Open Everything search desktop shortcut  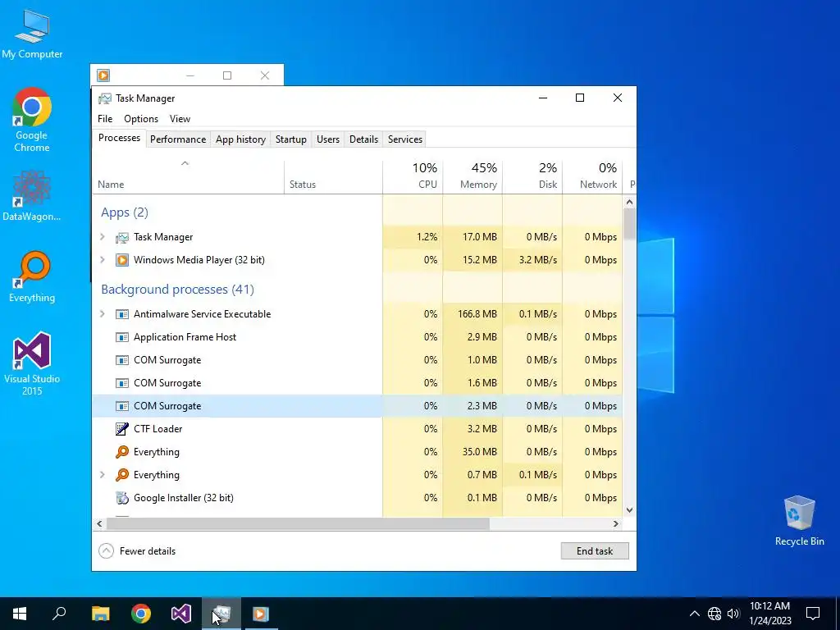coord(32,277)
